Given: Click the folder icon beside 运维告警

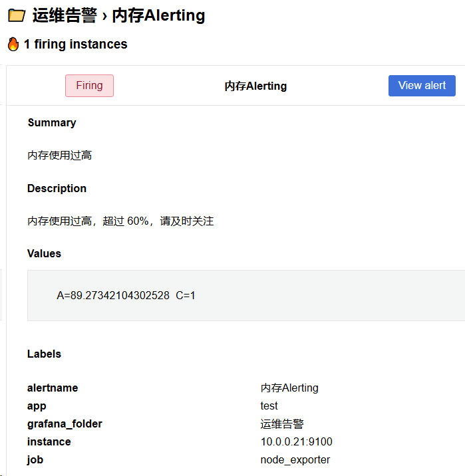Looking at the screenshot, I should point(16,15).
